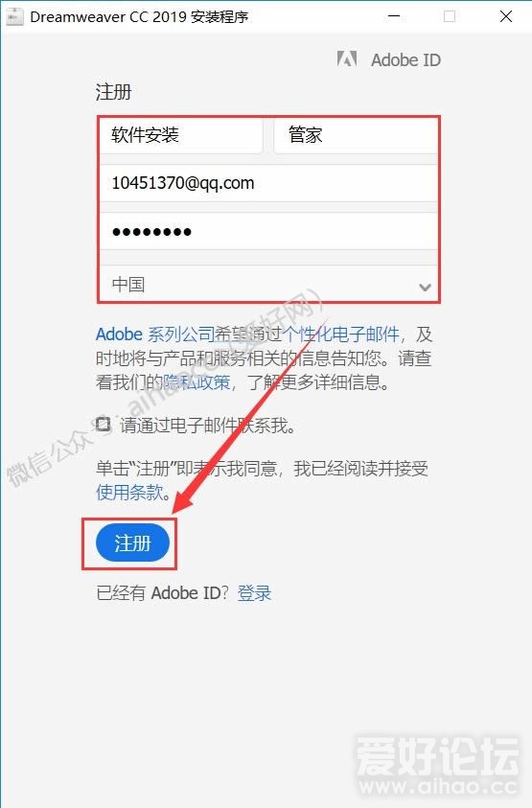This screenshot has height=808, width=532.
Task: Click the Adobe ID header text
Action: click(405, 59)
